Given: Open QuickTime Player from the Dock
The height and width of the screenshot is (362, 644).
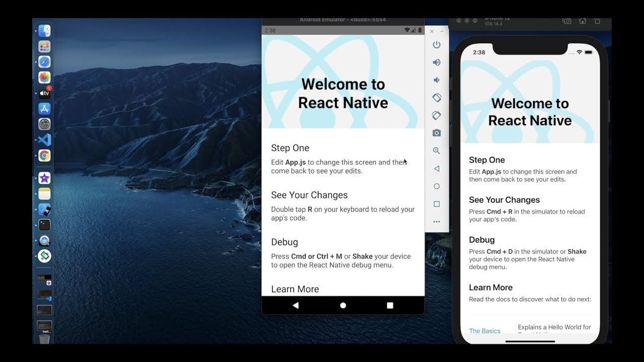Looking at the screenshot, I should (x=44, y=240).
